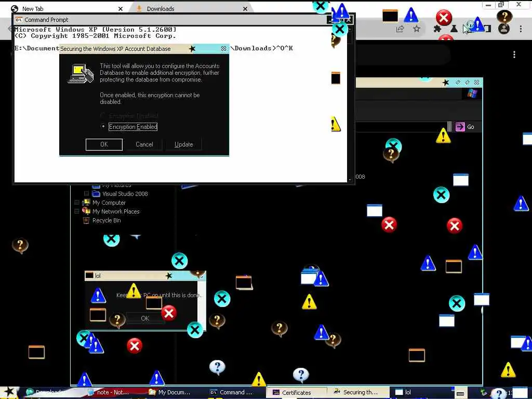Click the Recycle Bin icon in folder tree
Screen dimensions: 532x399
[86, 220]
